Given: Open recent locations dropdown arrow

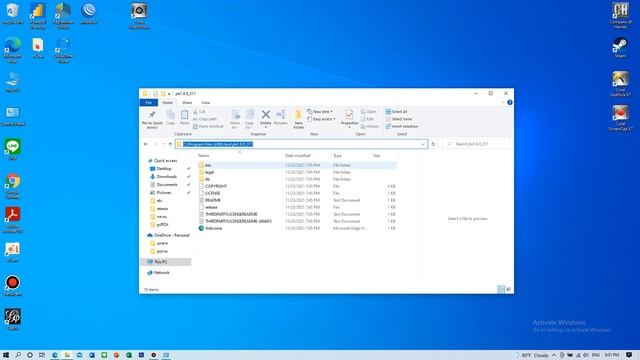Looking at the screenshot, I should (x=163, y=144).
